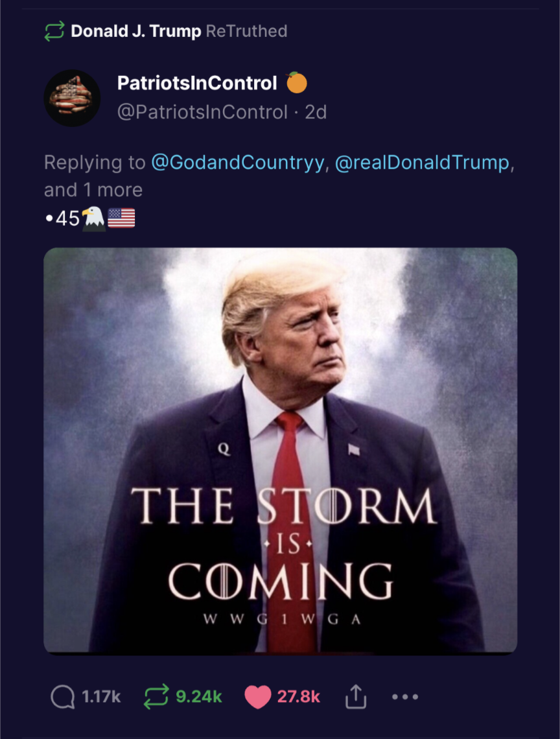This screenshot has height=739, width=560.
Task: Click the ReTruthed indicator icon at top
Action: [x=54, y=31]
